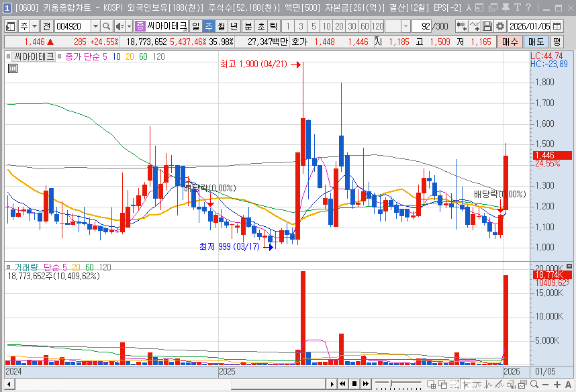Open the empty interval combo box dropdown
This screenshot has height=392, width=576.
[405, 26]
